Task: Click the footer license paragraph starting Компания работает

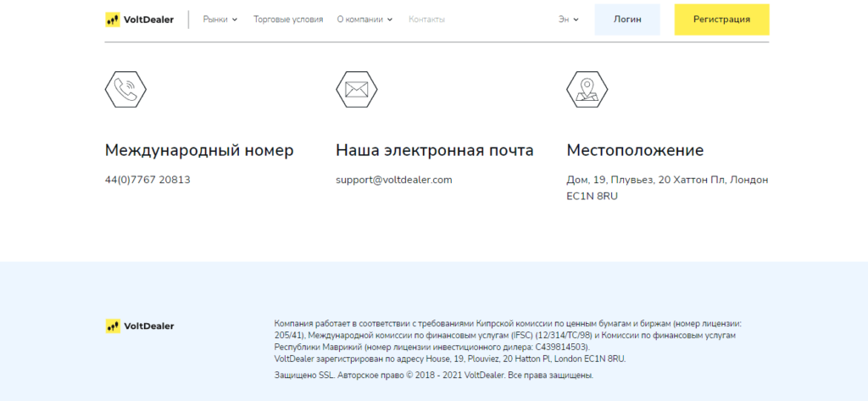Action: [508, 335]
